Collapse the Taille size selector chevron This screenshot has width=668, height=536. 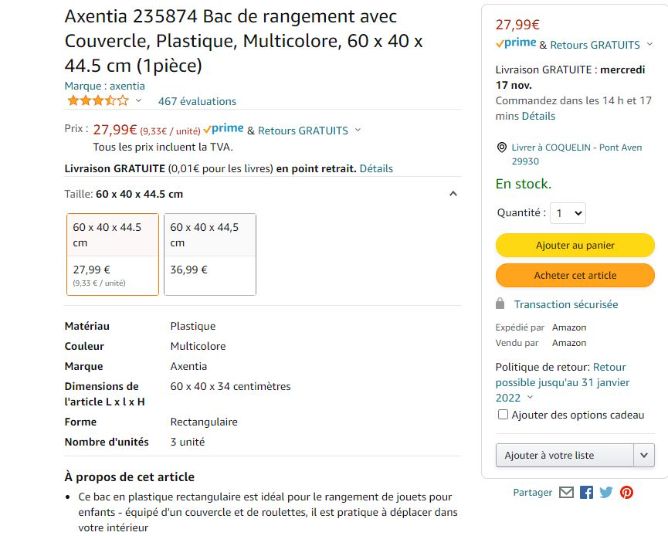pos(453,194)
